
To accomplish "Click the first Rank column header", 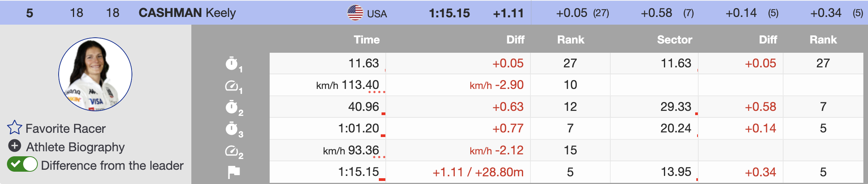I will click(571, 40).
